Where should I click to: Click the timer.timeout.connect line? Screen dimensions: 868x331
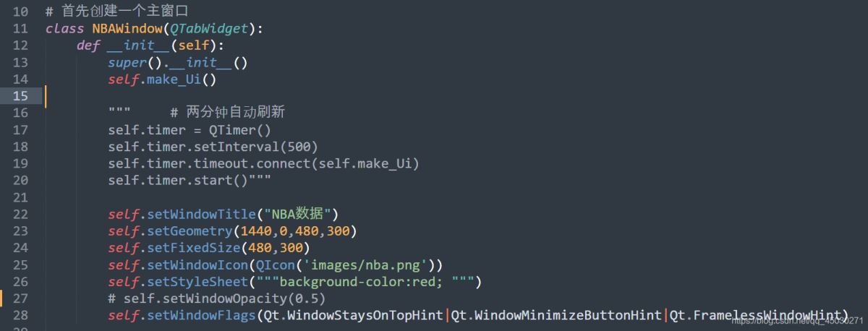pyautogui.click(x=263, y=163)
